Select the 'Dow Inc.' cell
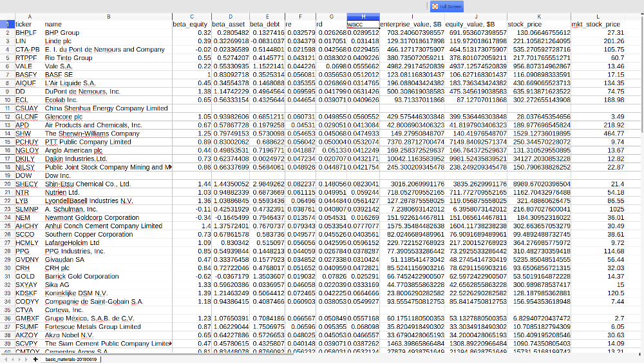This screenshot has height=363, width=644. point(108,175)
